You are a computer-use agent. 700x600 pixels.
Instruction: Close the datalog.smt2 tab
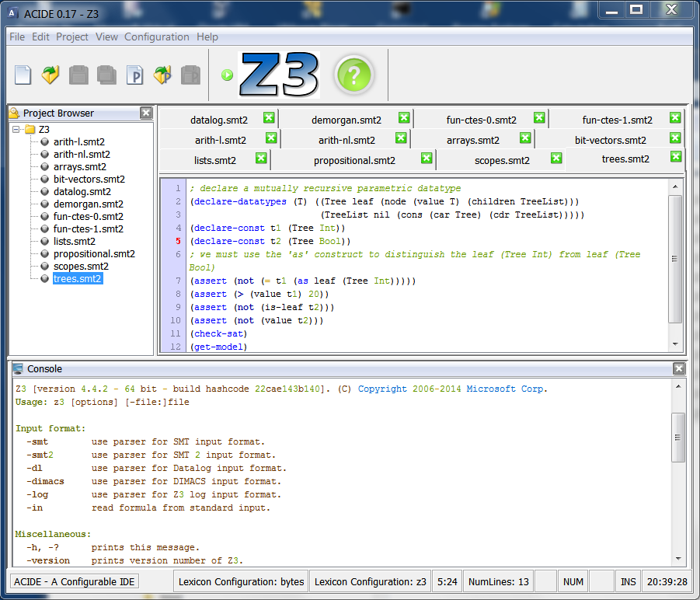(269, 117)
